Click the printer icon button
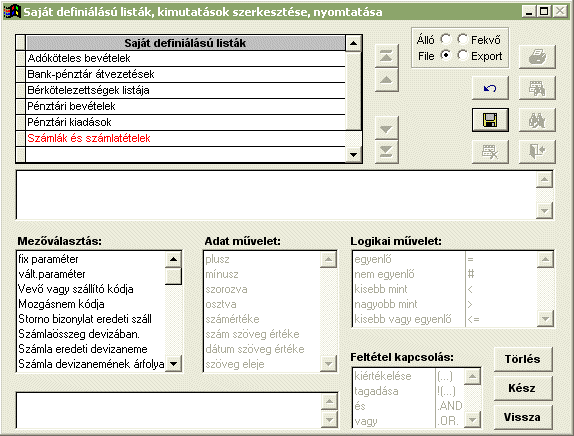The width and height of the screenshot is (574, 436). [537, 57]
